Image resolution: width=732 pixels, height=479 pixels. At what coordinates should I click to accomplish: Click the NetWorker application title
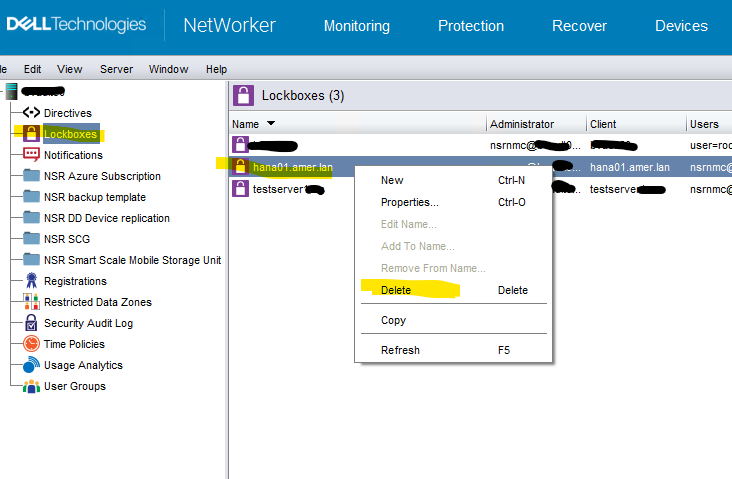coord(229,25)
